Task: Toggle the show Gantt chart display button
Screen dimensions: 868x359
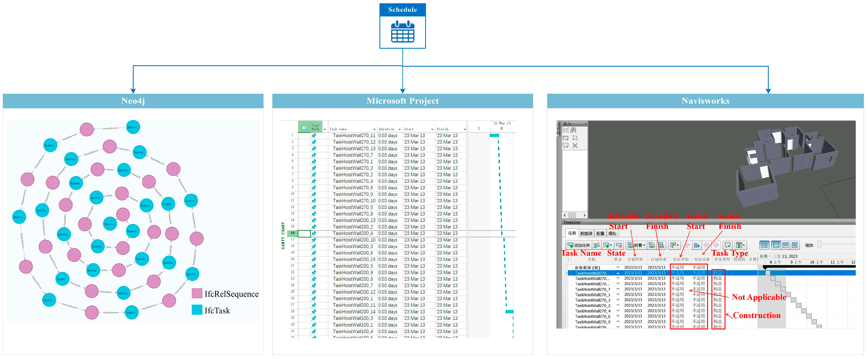Action: pyautogui.click(x=764, y=245)
